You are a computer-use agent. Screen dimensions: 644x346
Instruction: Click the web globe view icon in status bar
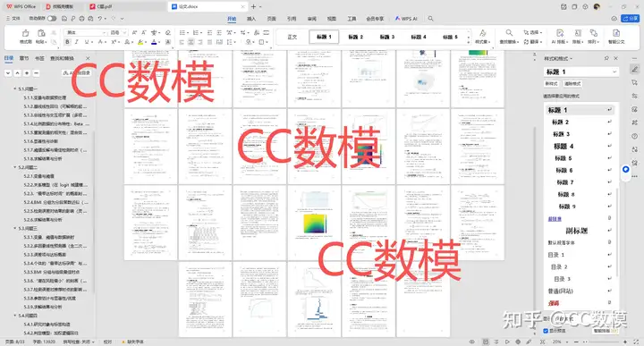518,342
